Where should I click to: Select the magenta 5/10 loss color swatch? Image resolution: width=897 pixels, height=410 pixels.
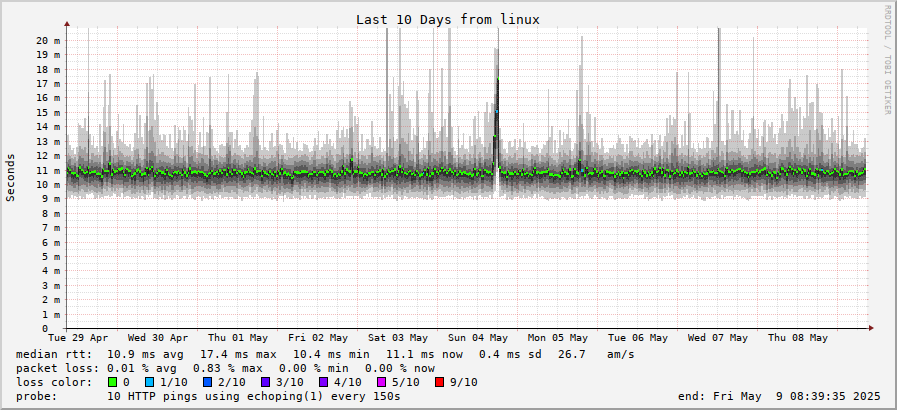point(382,382)
